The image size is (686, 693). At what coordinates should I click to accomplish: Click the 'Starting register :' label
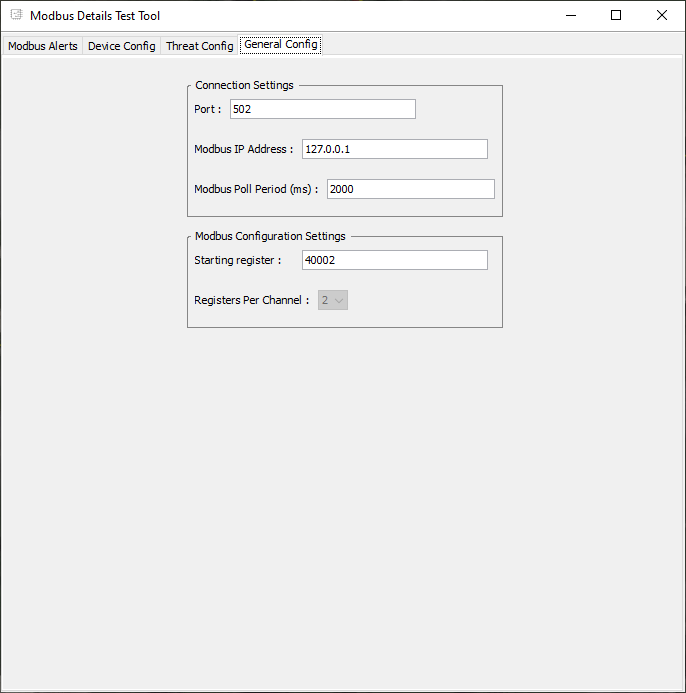pos(238,260)
